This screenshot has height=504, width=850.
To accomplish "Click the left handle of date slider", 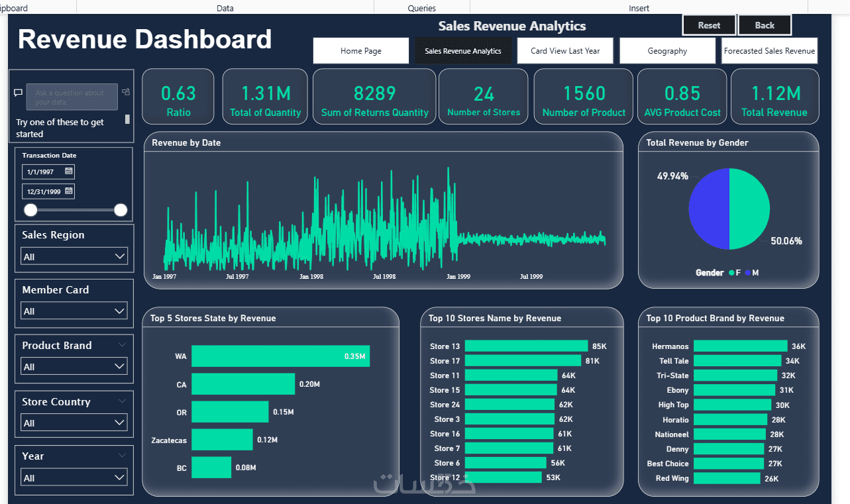I will click(x=30, y=210).
